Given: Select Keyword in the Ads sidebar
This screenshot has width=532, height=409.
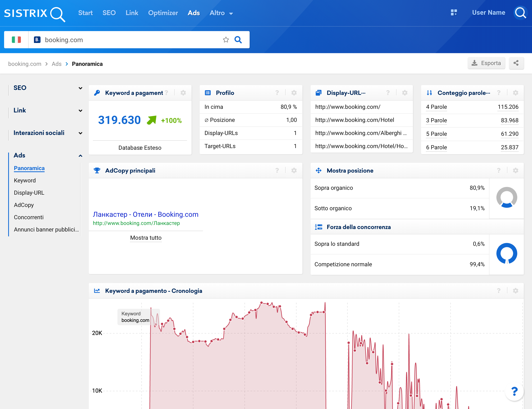Looking at the screenshot, I should (25, 180).
